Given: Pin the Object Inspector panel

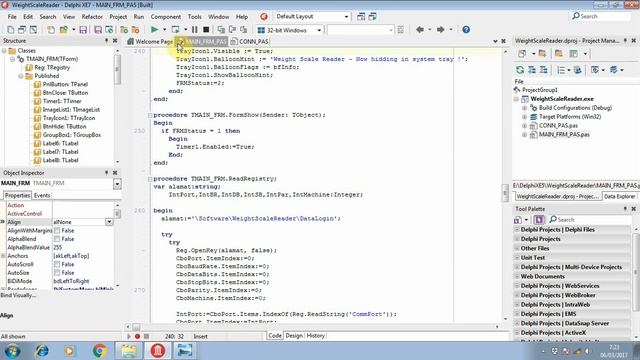Looking at the screenshot, I should (x=107, y=173).
